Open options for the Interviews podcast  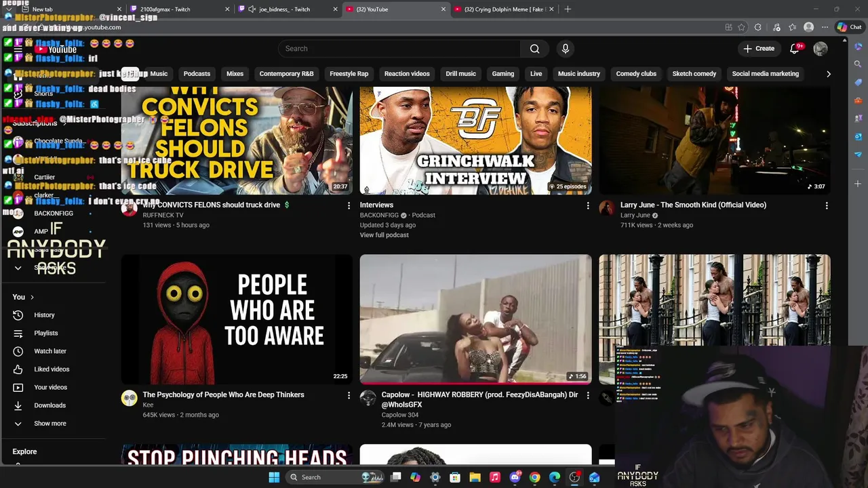tap(588, 205)
